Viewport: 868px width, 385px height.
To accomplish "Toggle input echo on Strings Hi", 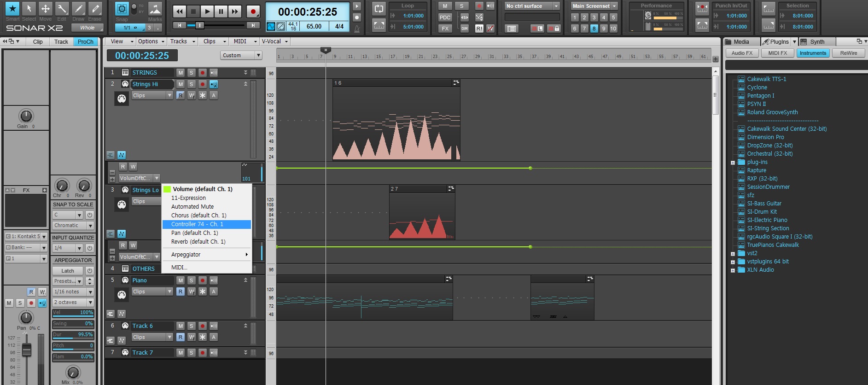I will click(214, 84).
